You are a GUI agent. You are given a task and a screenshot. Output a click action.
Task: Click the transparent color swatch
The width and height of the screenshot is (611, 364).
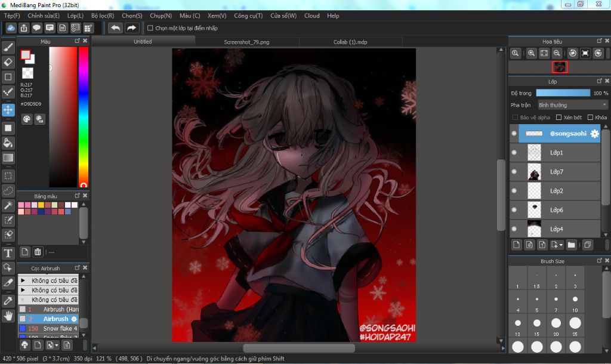pos(27,73)
